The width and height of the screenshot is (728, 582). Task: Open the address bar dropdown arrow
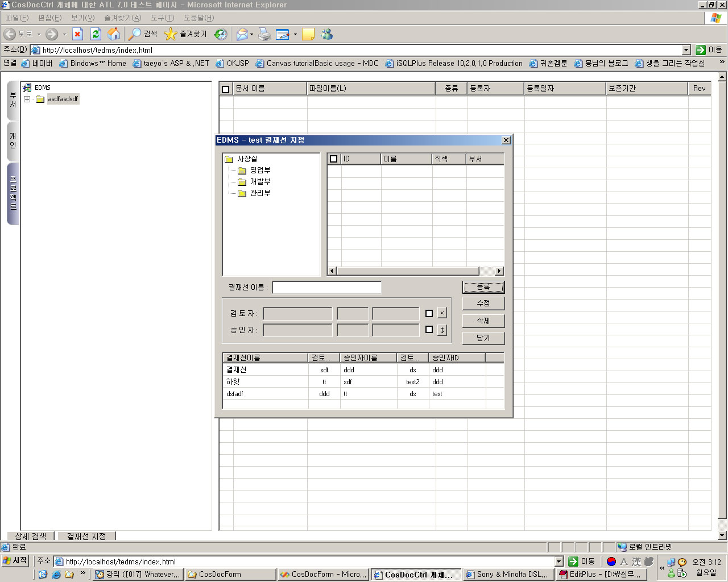[x=686, y=50]
